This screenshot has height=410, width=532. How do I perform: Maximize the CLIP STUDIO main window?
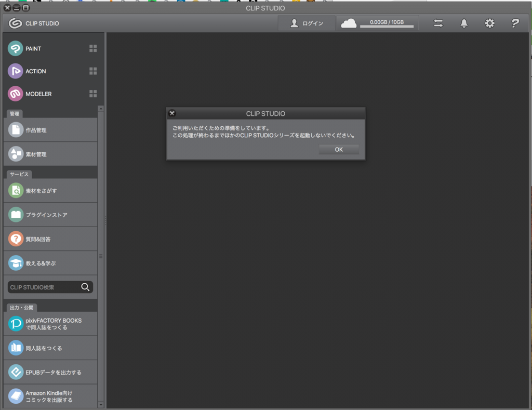coord(25,7)
